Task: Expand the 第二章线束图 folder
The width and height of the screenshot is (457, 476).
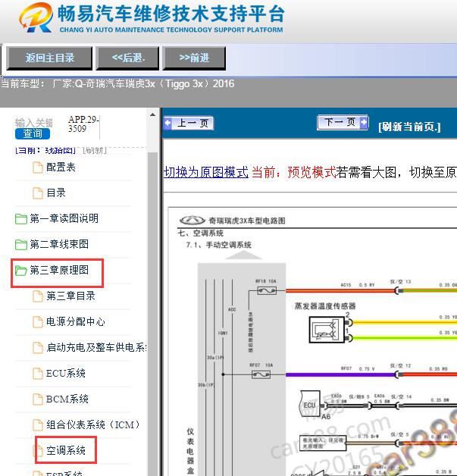Action: (x=59, y=244)
